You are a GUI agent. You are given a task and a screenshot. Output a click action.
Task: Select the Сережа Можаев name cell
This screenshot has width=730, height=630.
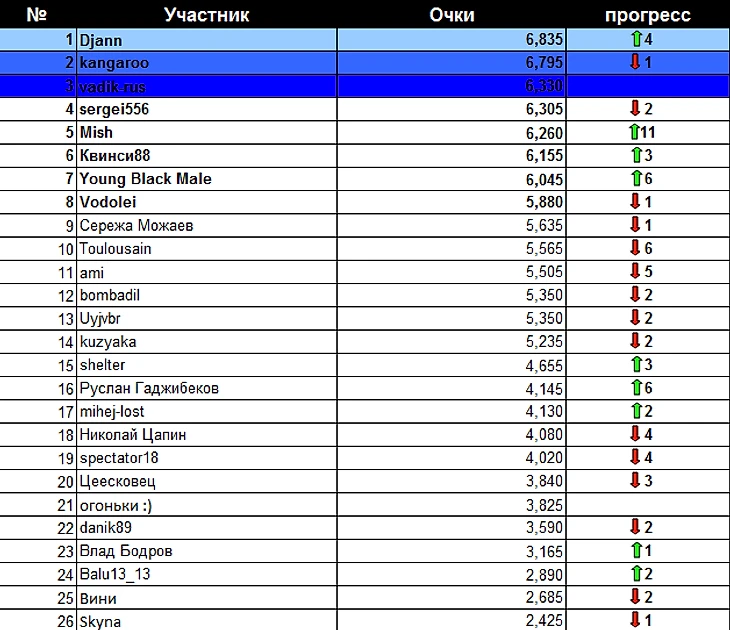pyautogui.click(x=206, y=225)
